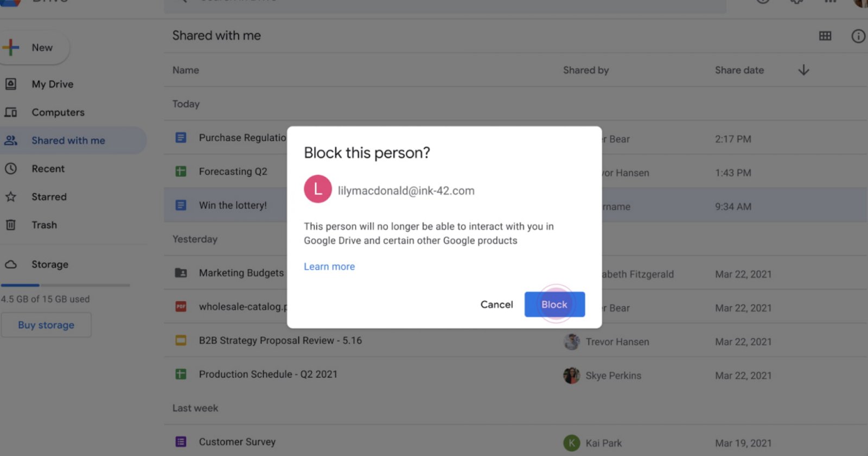Click the Block button in dialog
Screen dimensions: 868x456
coord(554,305)
